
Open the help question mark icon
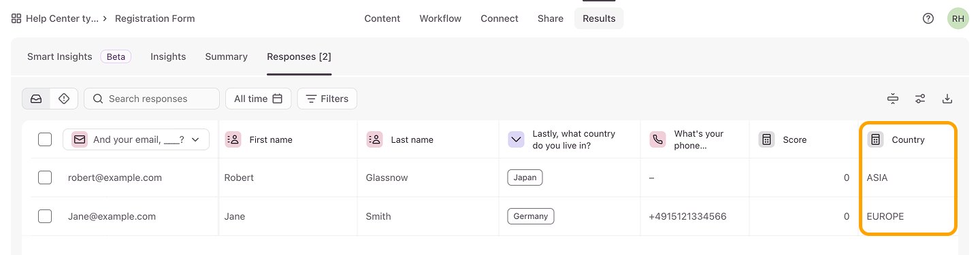928,18
